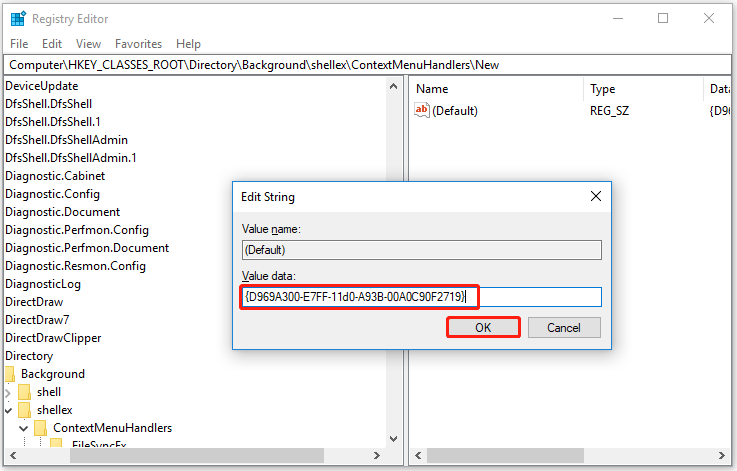The height and width of the screenshot is (471, 737).
Task: Click the REG_SZ type cell
Action: tap(610, 111)
